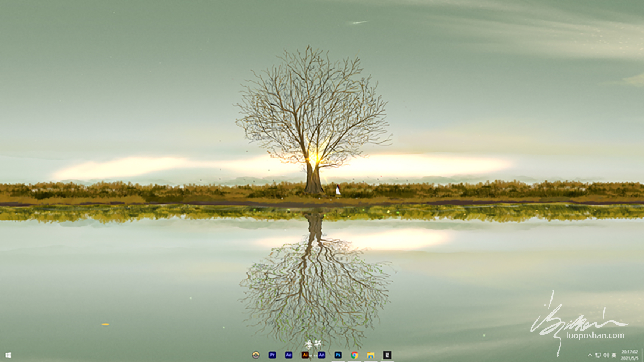Open Google Chrome from the taskbar
The height and width of the screenshot is (362, 644).
[354, 355]
